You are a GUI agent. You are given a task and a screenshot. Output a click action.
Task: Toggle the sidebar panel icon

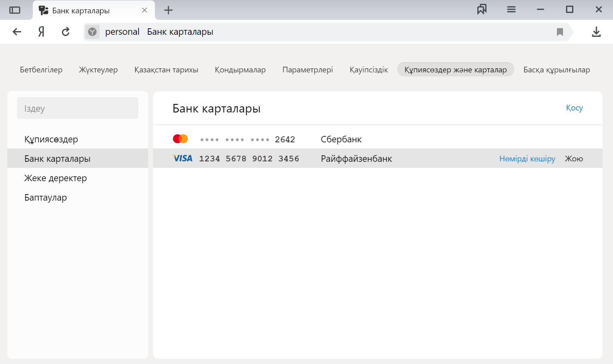pos(15,10)
